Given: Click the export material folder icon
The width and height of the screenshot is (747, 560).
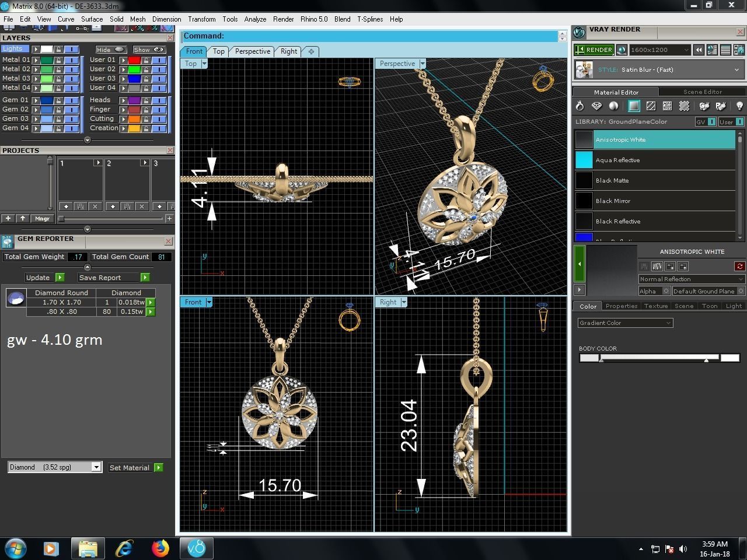Looking at the screenshot, I should 683,266.
